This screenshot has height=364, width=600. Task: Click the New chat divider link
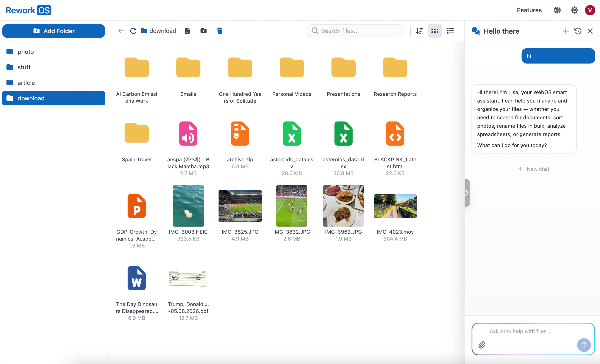(x=534, y=169)
